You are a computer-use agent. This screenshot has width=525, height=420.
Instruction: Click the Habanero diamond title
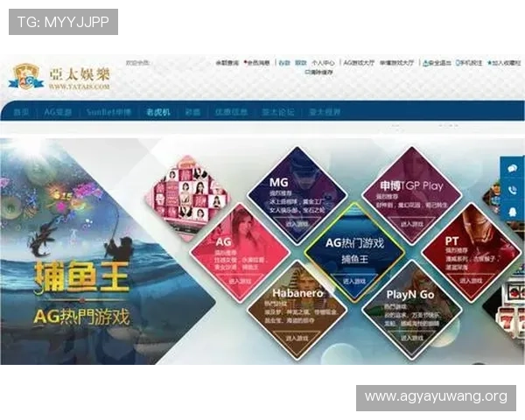297,293
